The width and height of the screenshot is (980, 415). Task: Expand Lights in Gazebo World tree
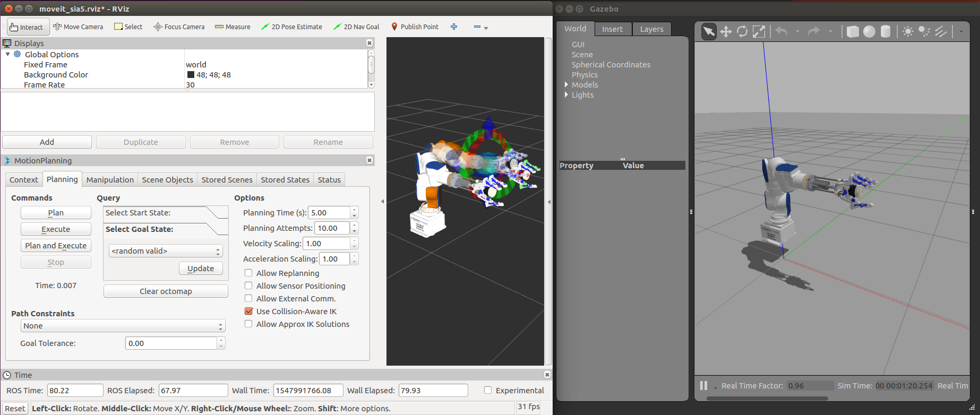pyautogui.click(x=566, y=95)
